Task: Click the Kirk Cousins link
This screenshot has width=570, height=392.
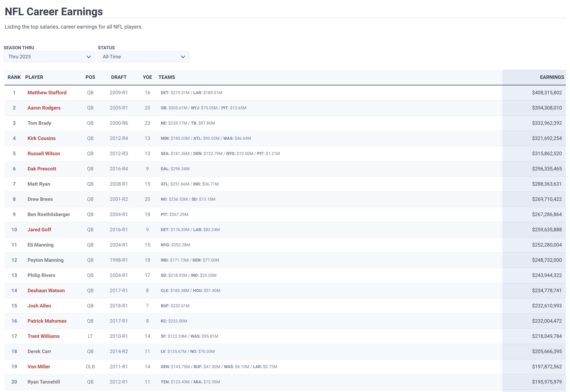Action: [x=41, y=138]
